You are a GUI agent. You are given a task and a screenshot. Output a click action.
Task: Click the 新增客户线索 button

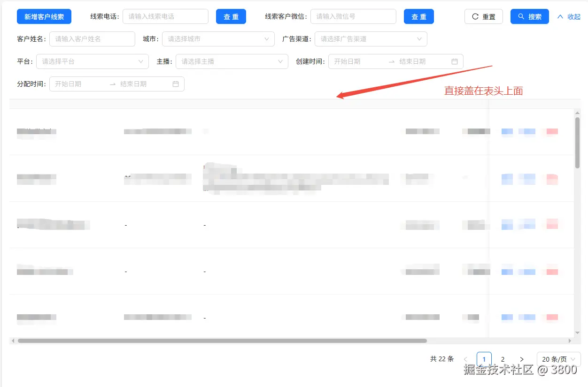point(44,16)
